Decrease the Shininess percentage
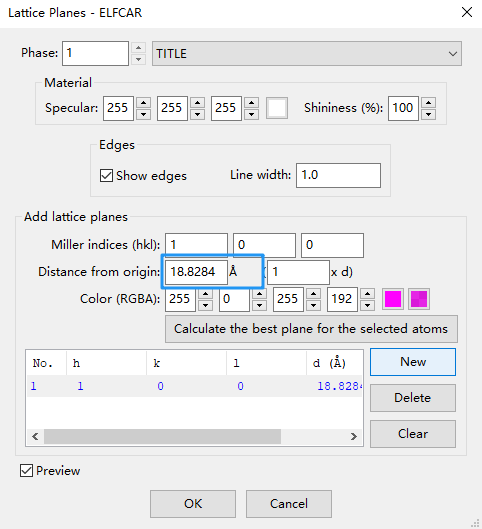The width and height of the screenshot is (482, 529). [x=428, y=114]
